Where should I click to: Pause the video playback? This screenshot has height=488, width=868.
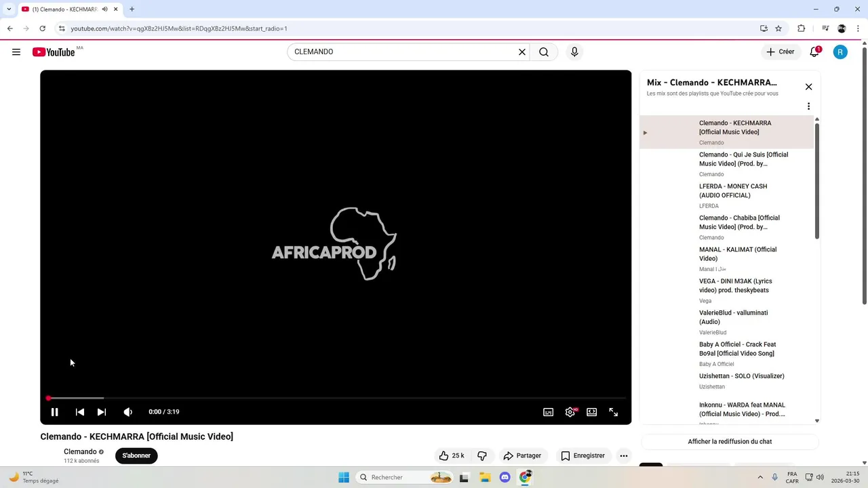tap(55, 412)
